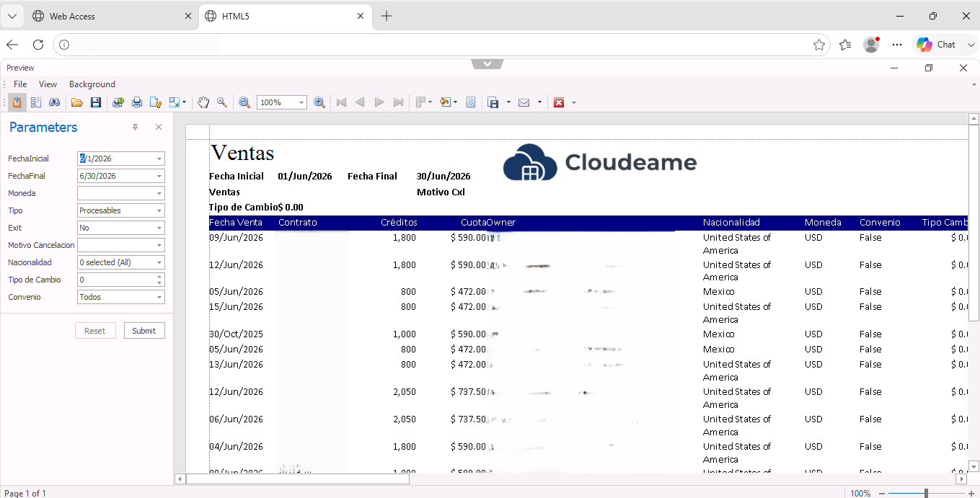Click the binoculars Search icon
This screenshot has height=498, width=980.
[54, 102]
